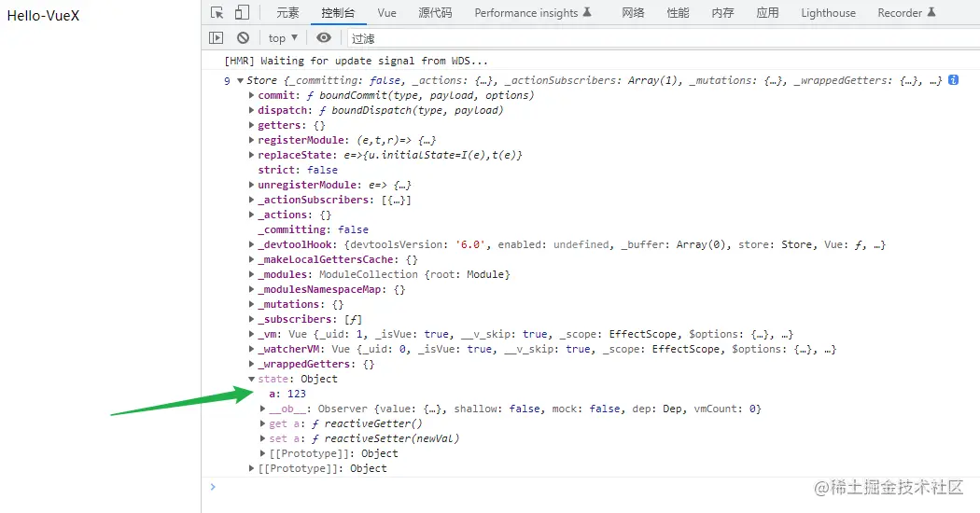The height and width of the screenshot is (513, 980).
Task: Expand the _subscribers array
Action: 251,319
